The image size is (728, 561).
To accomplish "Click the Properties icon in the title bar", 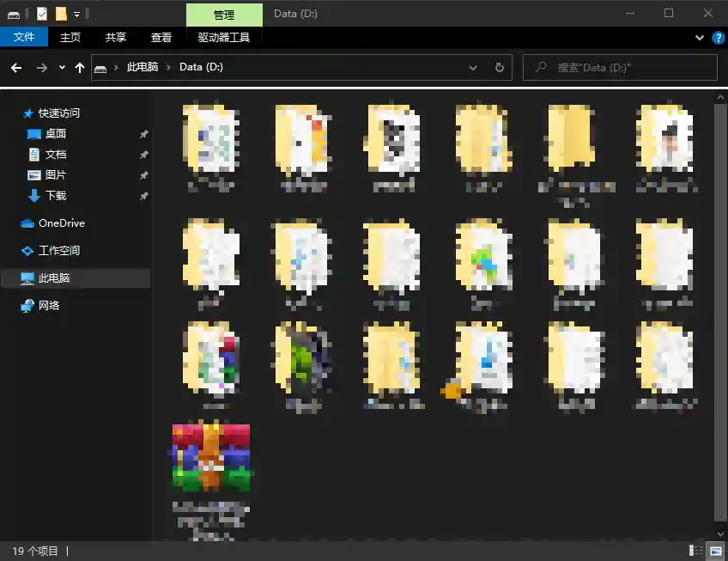I will 42,14.
